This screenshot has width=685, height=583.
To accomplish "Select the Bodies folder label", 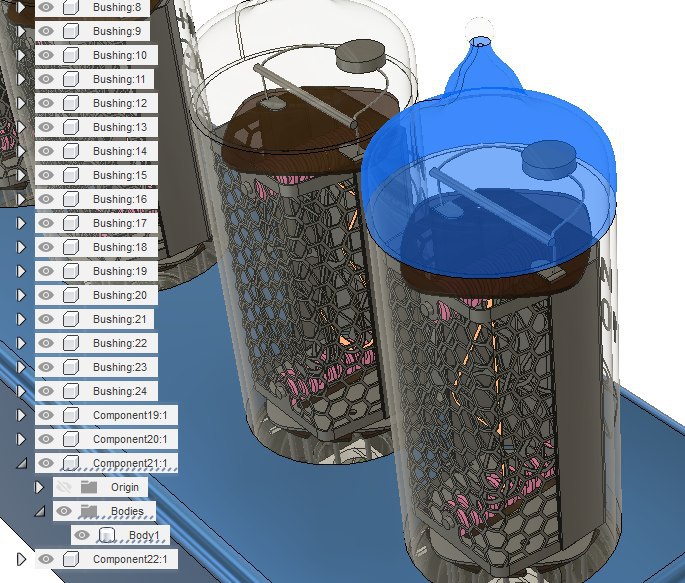I will pyautogui.click(x=127, y=511).
